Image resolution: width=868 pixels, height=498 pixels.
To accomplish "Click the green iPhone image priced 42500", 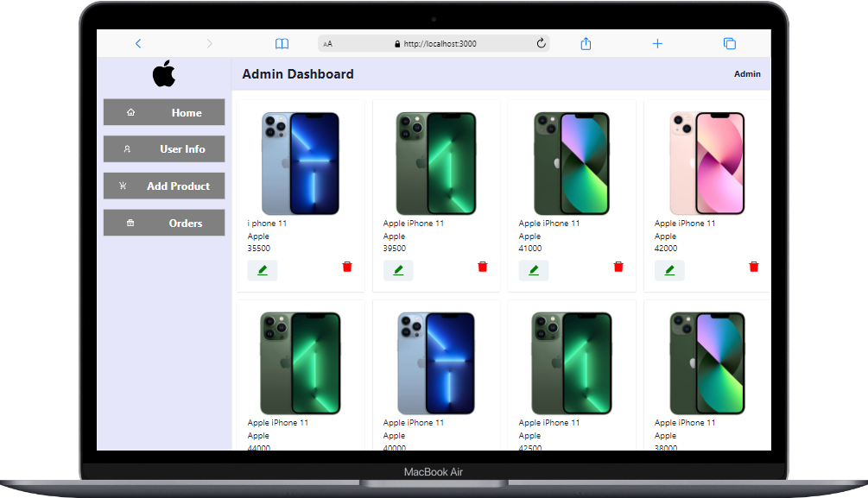I will (x=572, y=363).
